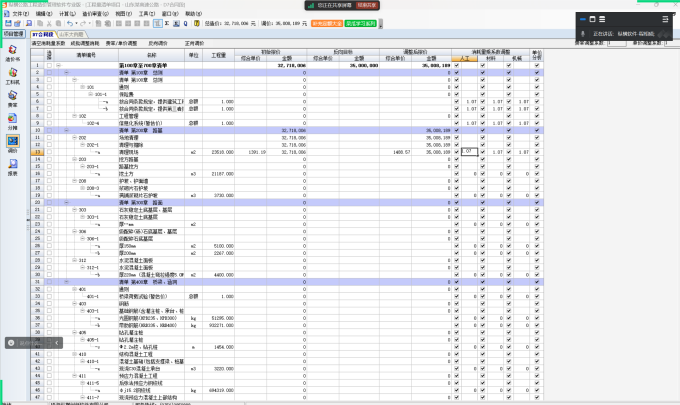Viewport: 680px width, 405px height.
Task: Click the red end-sharing button
Action: coord(367,5)
